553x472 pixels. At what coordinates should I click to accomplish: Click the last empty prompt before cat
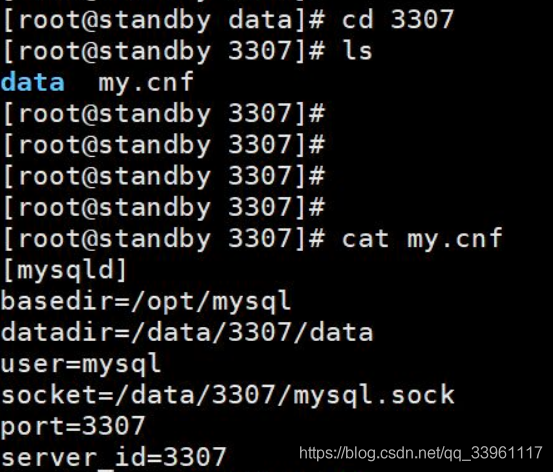click(x=163, y=208)
